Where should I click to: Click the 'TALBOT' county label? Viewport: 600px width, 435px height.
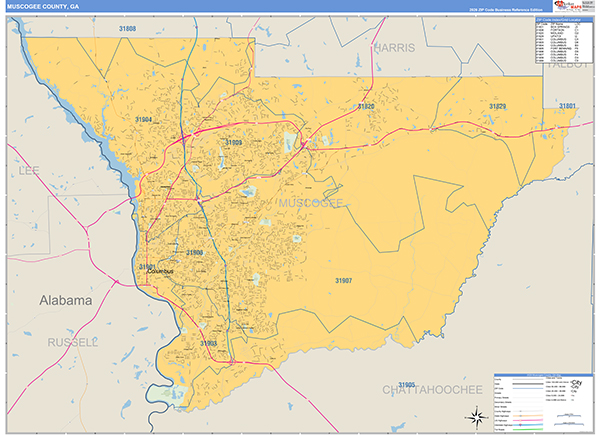click(x=567, y=64)
